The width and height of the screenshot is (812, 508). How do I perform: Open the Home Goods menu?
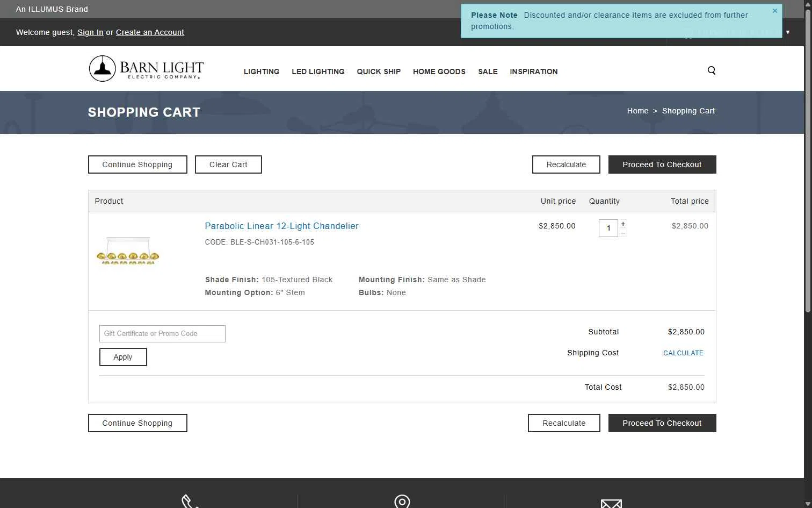439,71
